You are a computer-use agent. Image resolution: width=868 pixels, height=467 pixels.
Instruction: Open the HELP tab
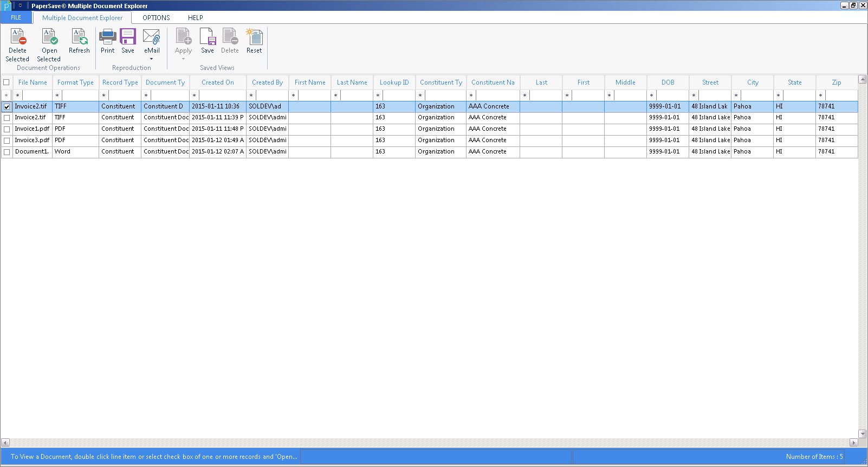[x=196, y=18]
